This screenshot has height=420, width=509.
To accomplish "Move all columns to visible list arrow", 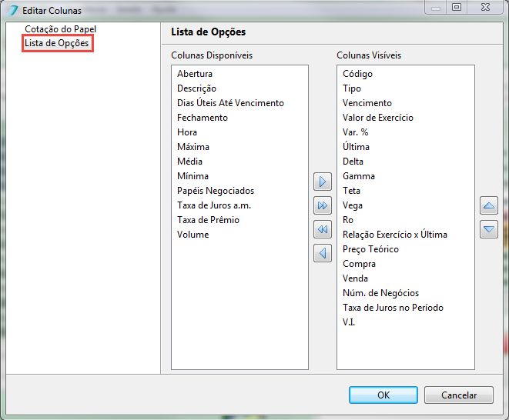I will coord(323,205).
